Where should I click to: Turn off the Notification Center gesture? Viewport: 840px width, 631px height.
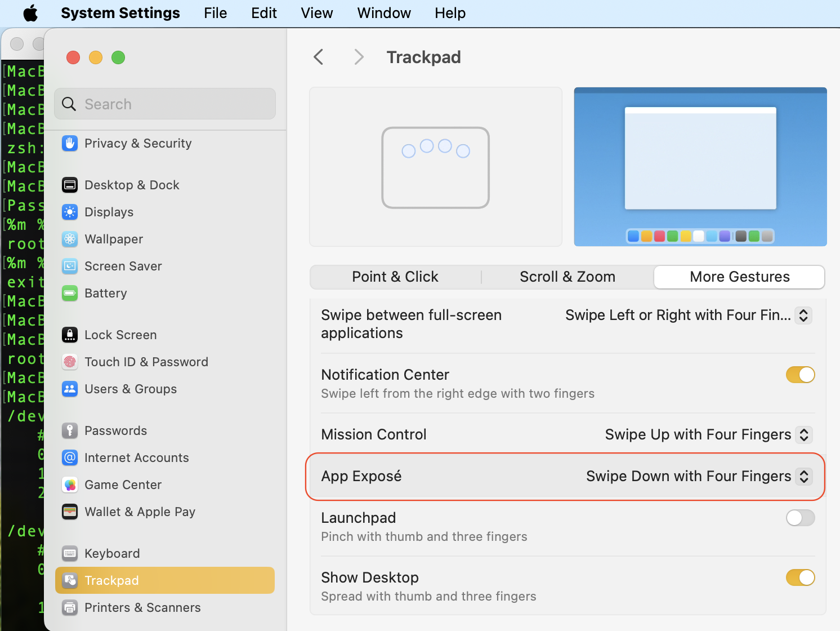(x=800, y=375)
